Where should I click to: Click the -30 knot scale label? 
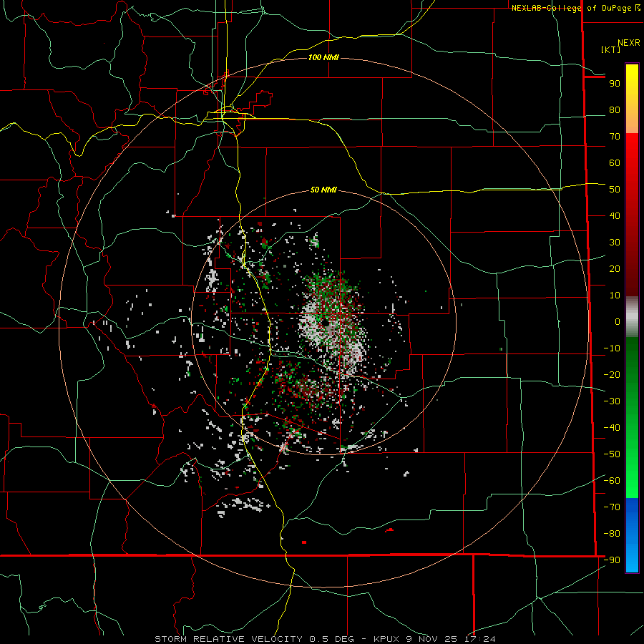[x=612, y=401]
